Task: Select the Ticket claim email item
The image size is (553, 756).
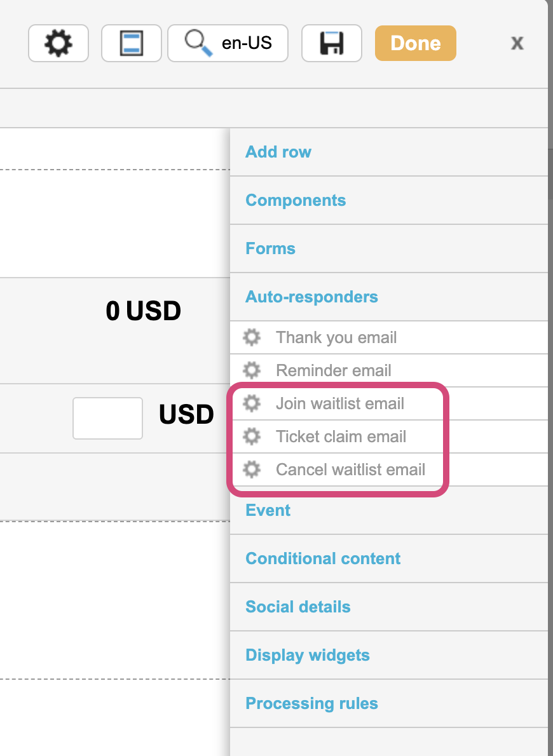Action: pos(341,436)
